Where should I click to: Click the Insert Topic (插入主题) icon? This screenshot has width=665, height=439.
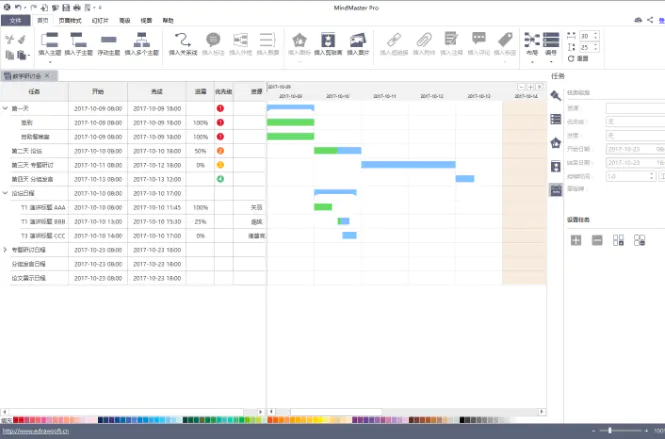click(50, 40)
